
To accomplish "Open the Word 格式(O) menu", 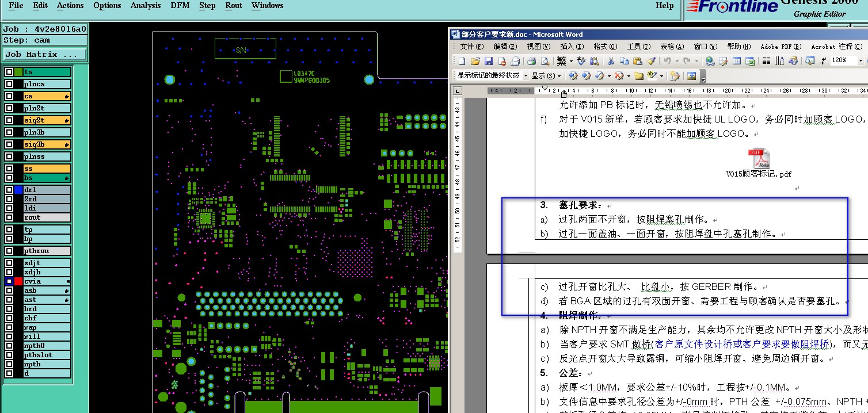I will pyautogui.click(x=605, y=47).
